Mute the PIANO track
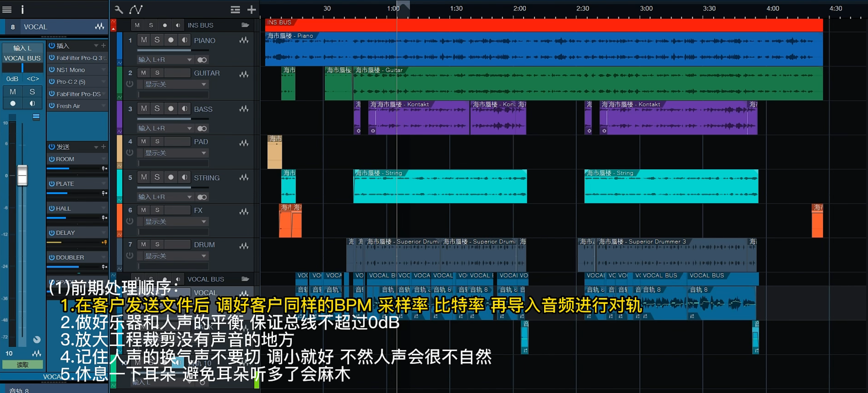Viewport: 868px width, 393px height. coord(144,40)
